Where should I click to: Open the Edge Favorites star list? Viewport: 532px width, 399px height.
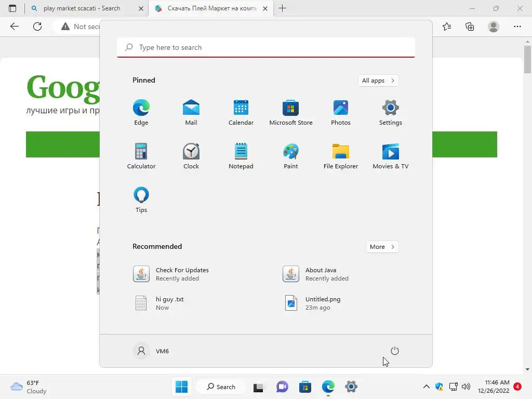point(447,26)
